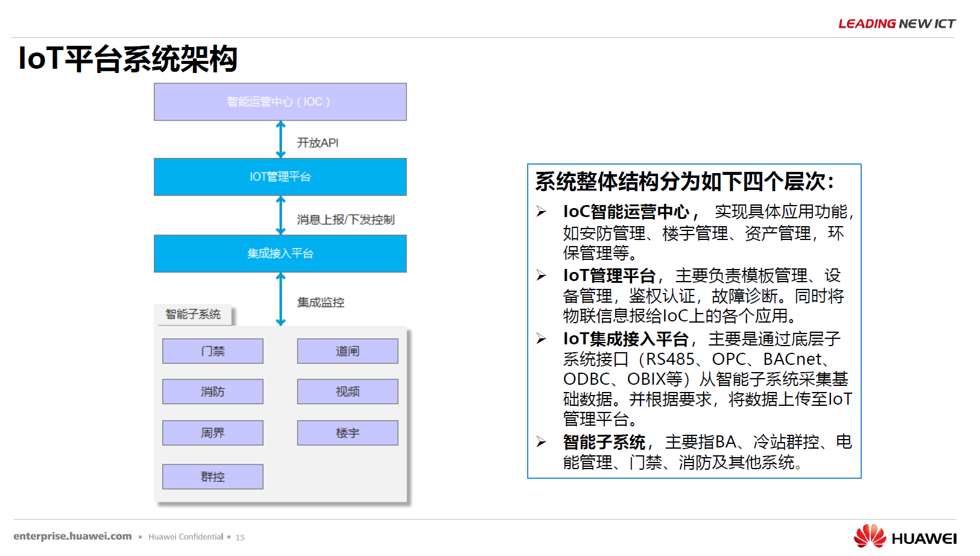This screenshot has width=980, height=556.
Task: Click the 开放API label
Action: pos(318,143)
